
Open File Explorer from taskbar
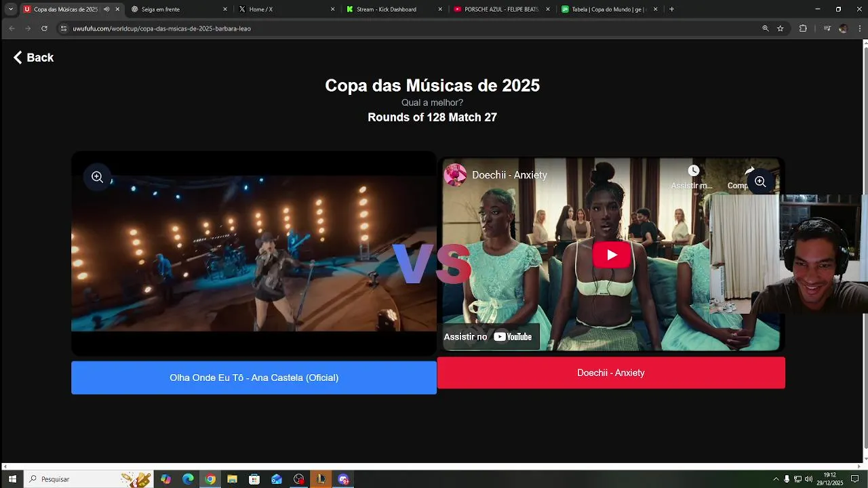coord(232,479)
